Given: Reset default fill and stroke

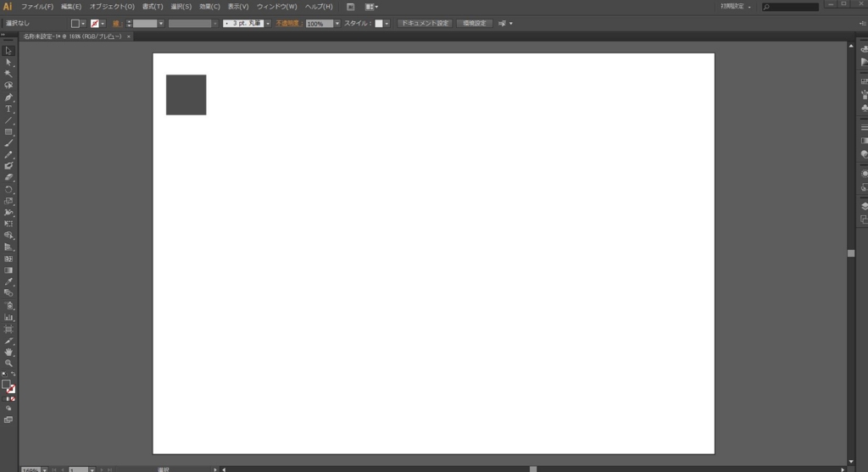Looking at the screenshot, I should click(x=4, y=375).
